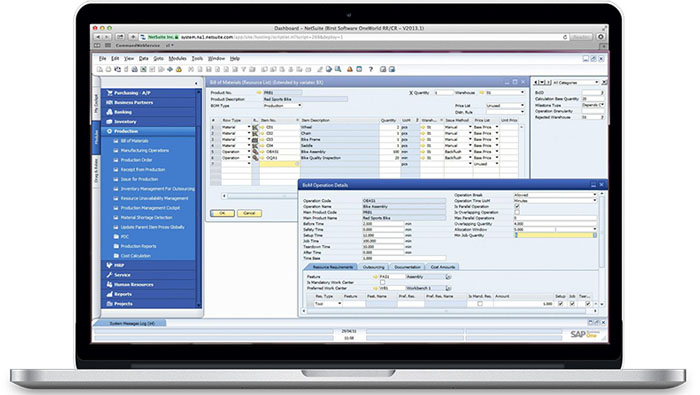Click the lock icon in the toolbar
Viewport: 700px width, 395px height.
point(179,69)
